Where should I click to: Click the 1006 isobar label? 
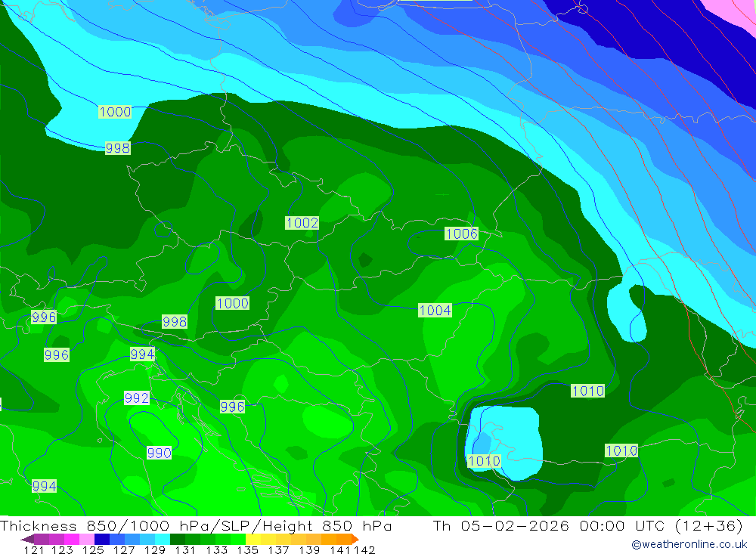click(x=461, y=234)
